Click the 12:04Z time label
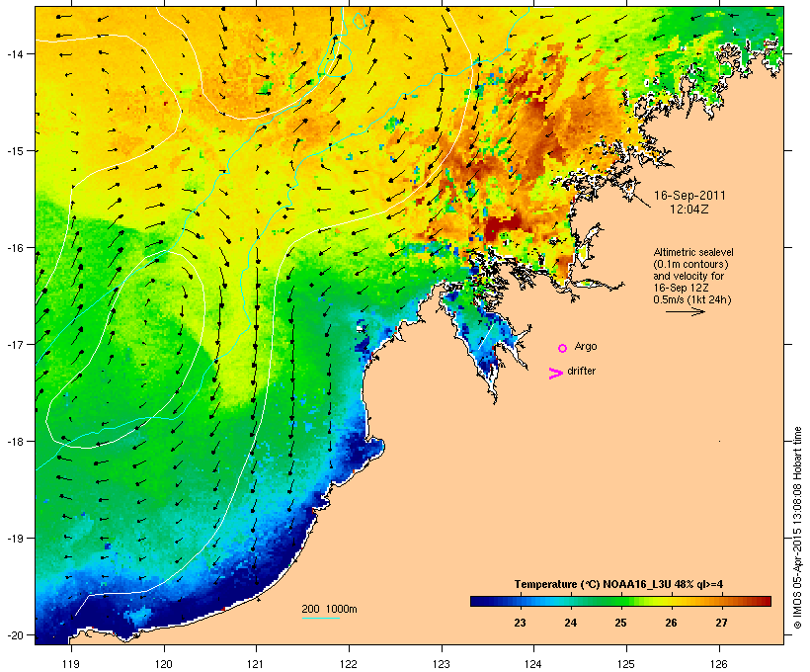810x672 pixels. (x=689, y=210)
